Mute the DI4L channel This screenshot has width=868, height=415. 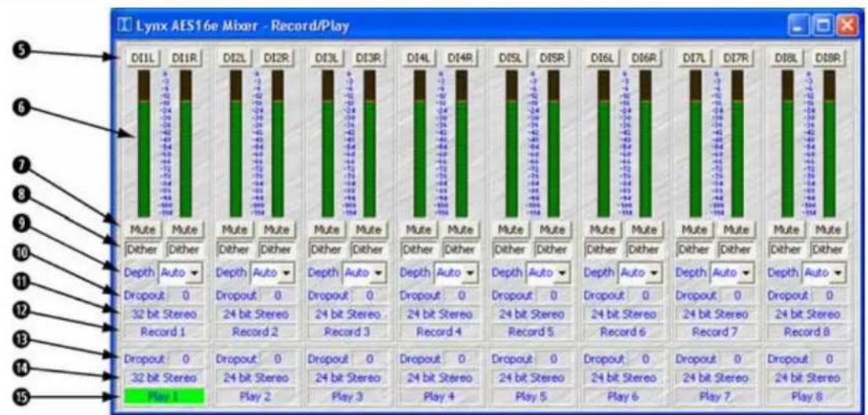420,228
